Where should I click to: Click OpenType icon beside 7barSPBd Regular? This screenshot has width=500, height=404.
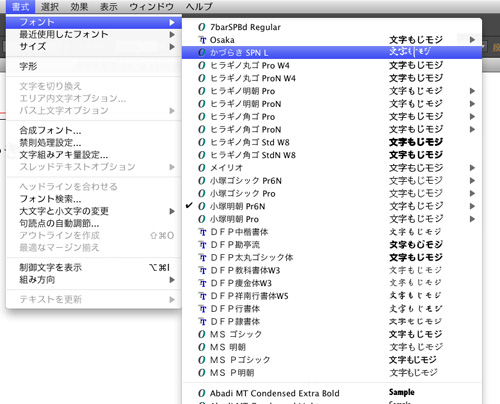(x=202, y=27)
